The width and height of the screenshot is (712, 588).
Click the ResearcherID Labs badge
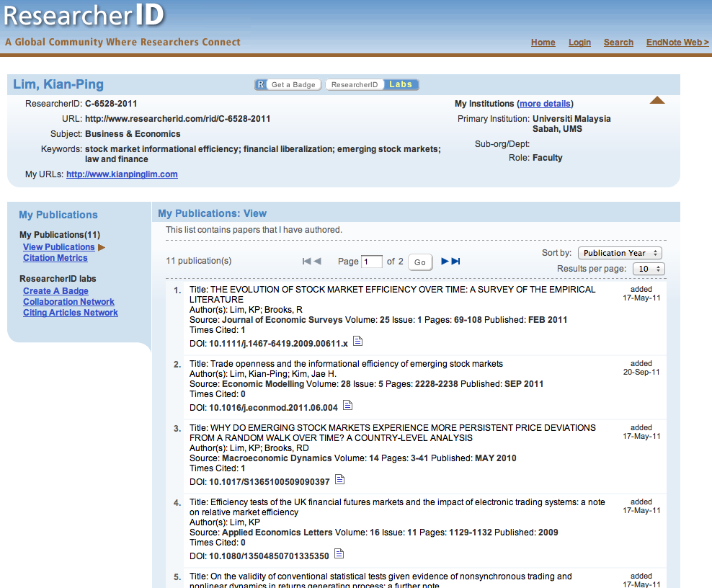[372, 84]
